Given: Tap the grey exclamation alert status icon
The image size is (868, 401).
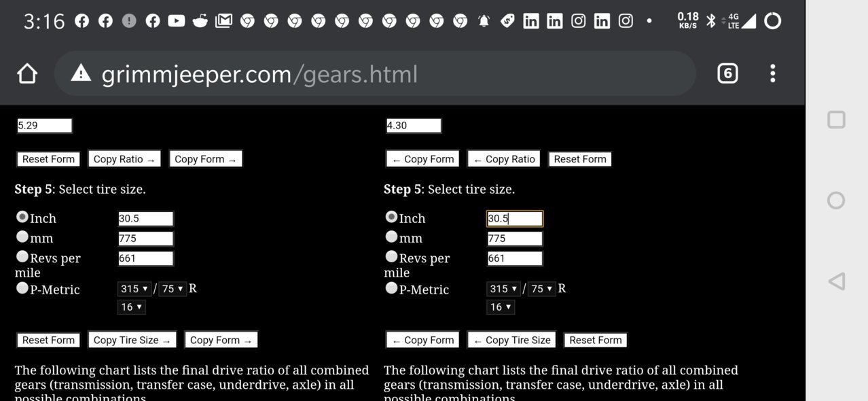Looking at the screenshot, I should 129,21.
